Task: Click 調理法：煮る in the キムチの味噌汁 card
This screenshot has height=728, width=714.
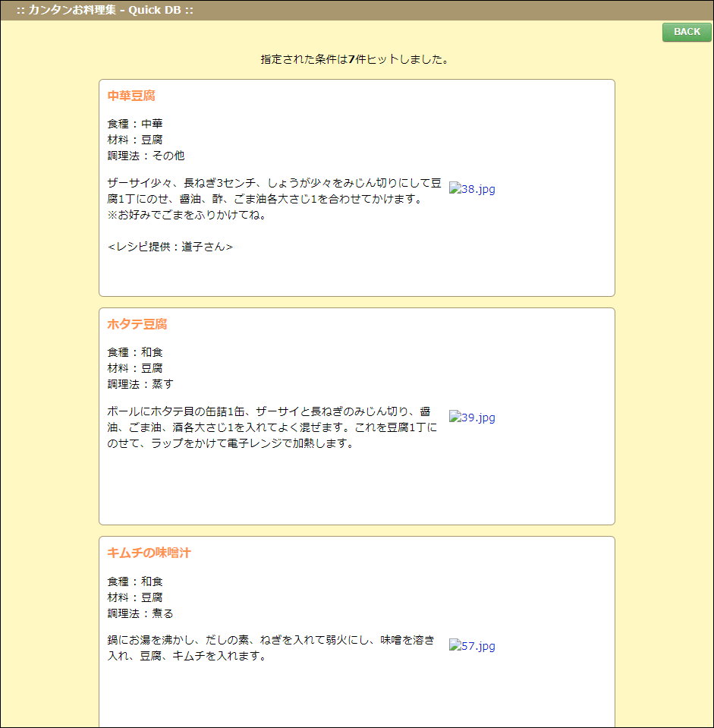Action: click(x=140, y=613)
